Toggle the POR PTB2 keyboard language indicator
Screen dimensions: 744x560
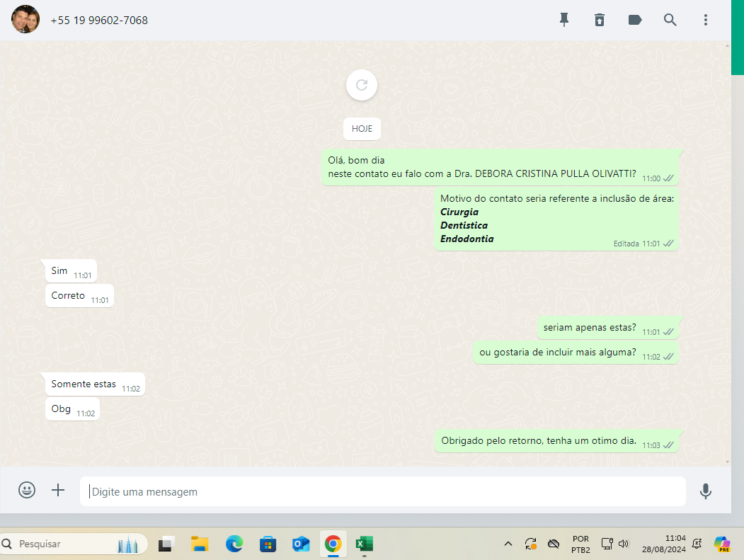580,544
